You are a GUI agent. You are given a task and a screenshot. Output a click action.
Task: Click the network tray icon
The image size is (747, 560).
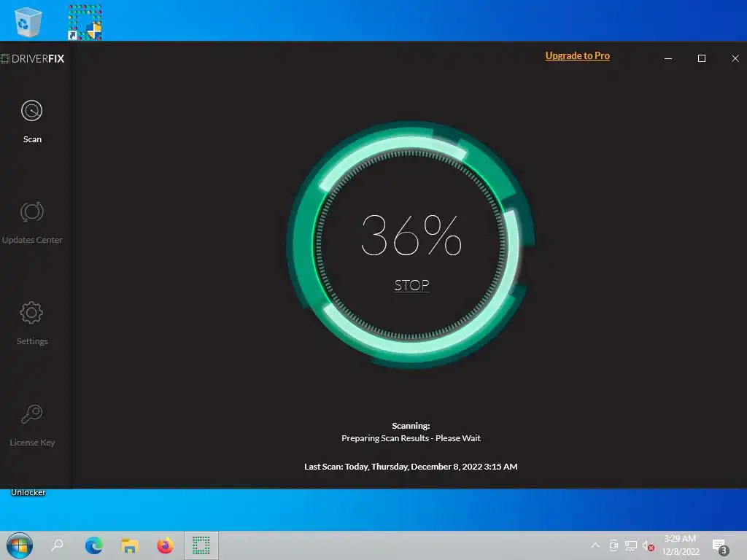(x=631, y=545)
